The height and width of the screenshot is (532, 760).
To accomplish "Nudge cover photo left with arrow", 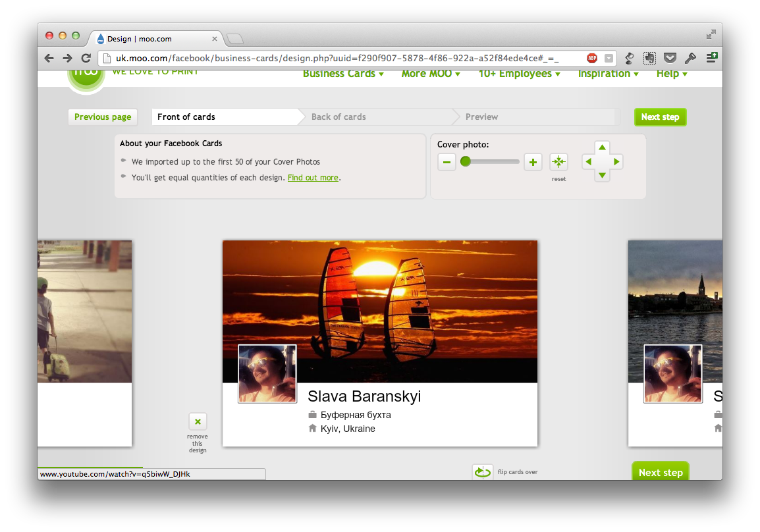I will [588, 162].
